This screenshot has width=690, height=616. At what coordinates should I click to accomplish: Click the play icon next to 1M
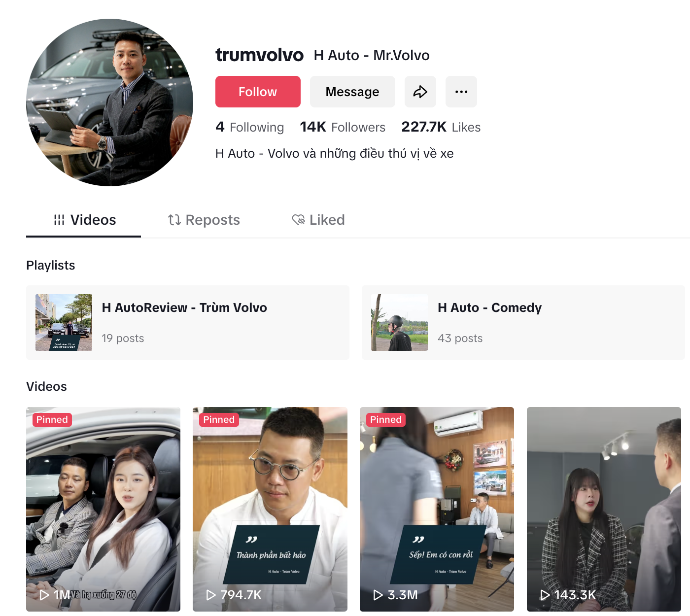44,595
